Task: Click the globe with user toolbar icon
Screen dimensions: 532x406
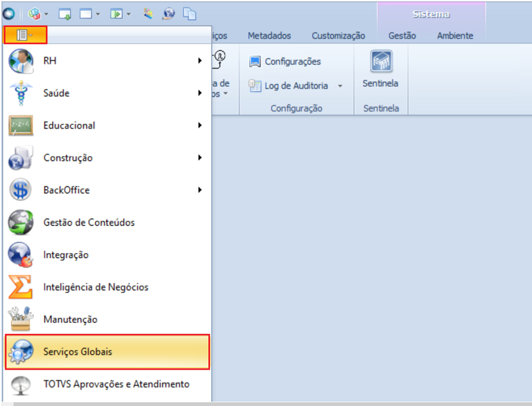Action: click(x=169, y=14)
